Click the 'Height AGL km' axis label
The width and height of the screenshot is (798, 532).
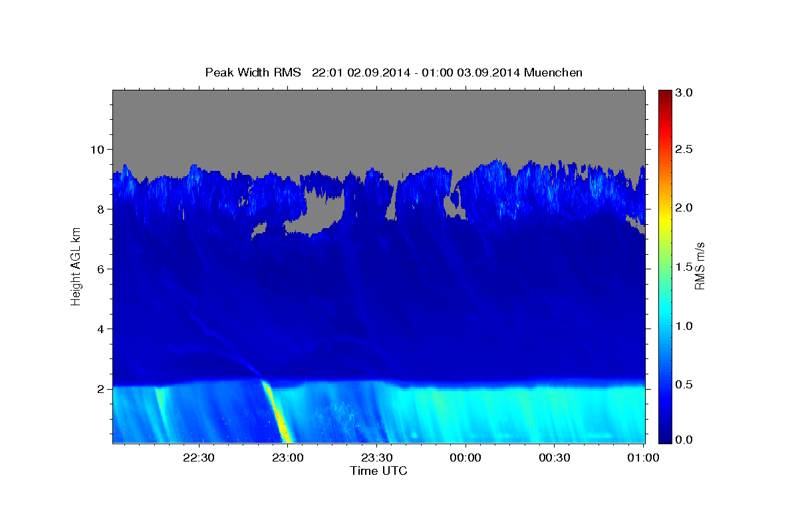[x=76, y=266]
